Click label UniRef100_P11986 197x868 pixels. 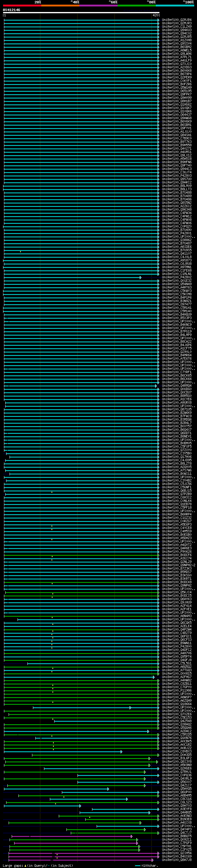click(x=177, y=690)
